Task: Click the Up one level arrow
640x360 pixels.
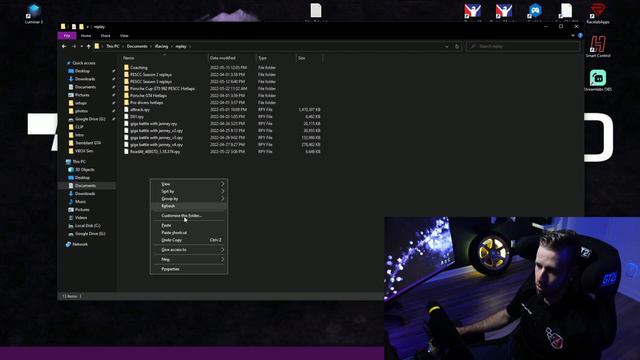Action: 89,47
